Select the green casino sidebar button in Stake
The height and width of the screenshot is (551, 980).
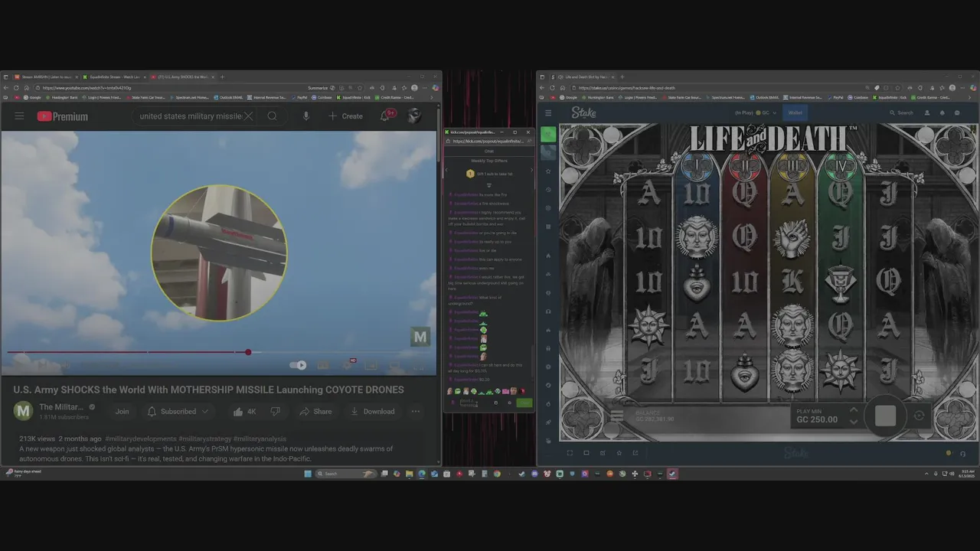[548, 134]
